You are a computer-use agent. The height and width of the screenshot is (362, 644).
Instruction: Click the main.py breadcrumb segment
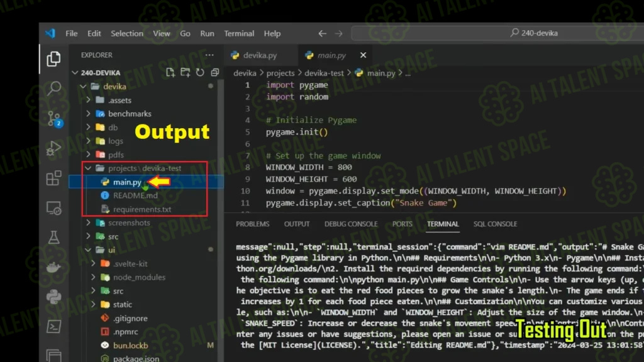tap(380, 73)
